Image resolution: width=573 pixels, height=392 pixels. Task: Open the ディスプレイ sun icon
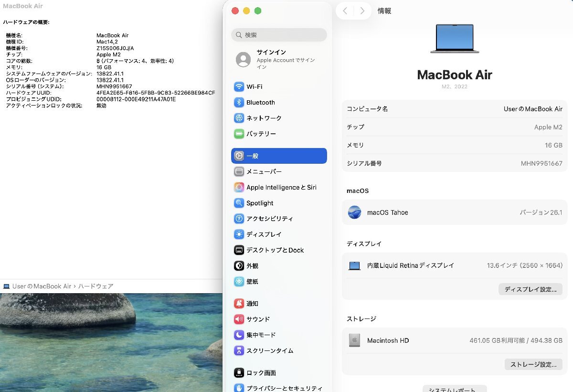click(x=239, y=234)
